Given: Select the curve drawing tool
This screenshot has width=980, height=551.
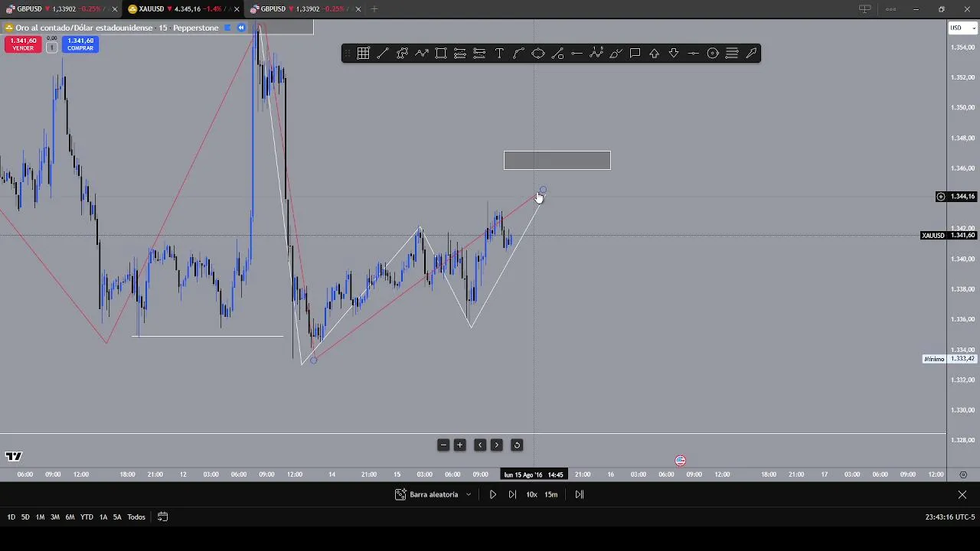Looking at the screenshot, I should coord(518,53).
